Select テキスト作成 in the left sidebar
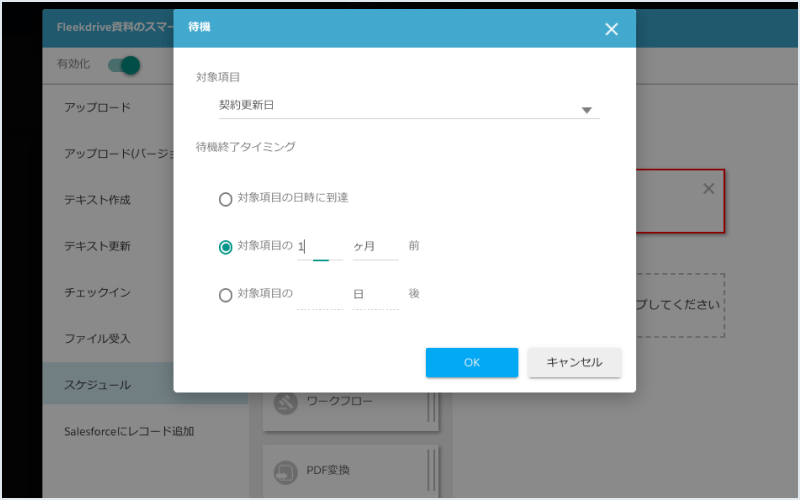This screenshot has height=500, width=800. pyautogui.click(x=98, y=199)
